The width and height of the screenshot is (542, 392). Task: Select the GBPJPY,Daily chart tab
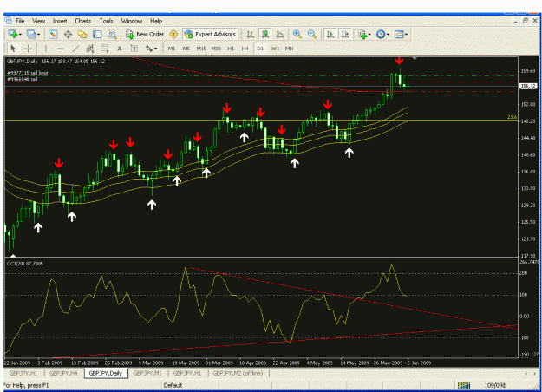click(x=106, y=373)
